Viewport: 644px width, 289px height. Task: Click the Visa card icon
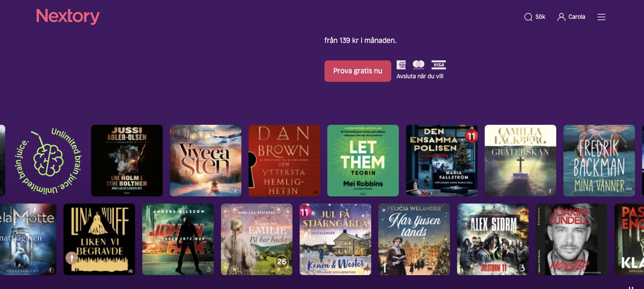point(438,65)
